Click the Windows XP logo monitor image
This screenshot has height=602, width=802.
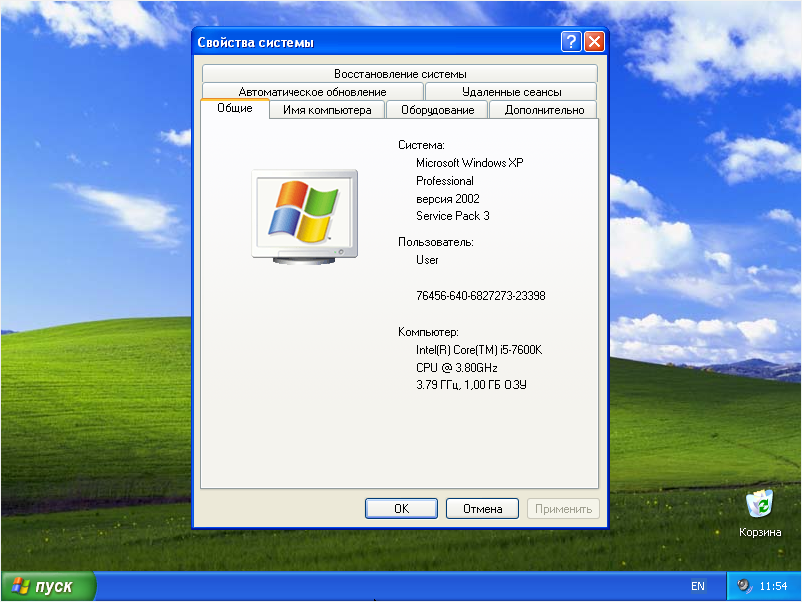pyautogui.click(x=304, y=215)
